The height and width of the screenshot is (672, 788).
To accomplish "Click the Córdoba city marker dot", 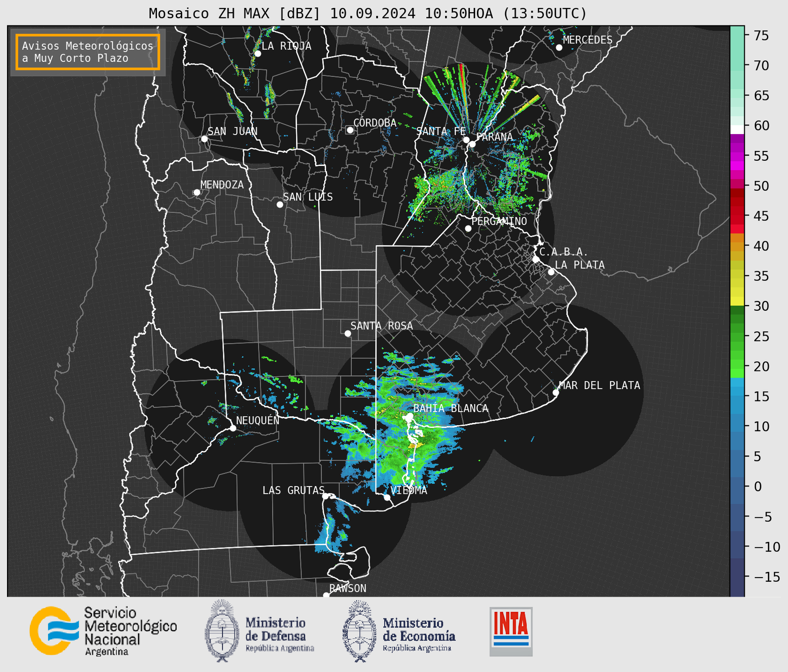I will tap(350, 130).
